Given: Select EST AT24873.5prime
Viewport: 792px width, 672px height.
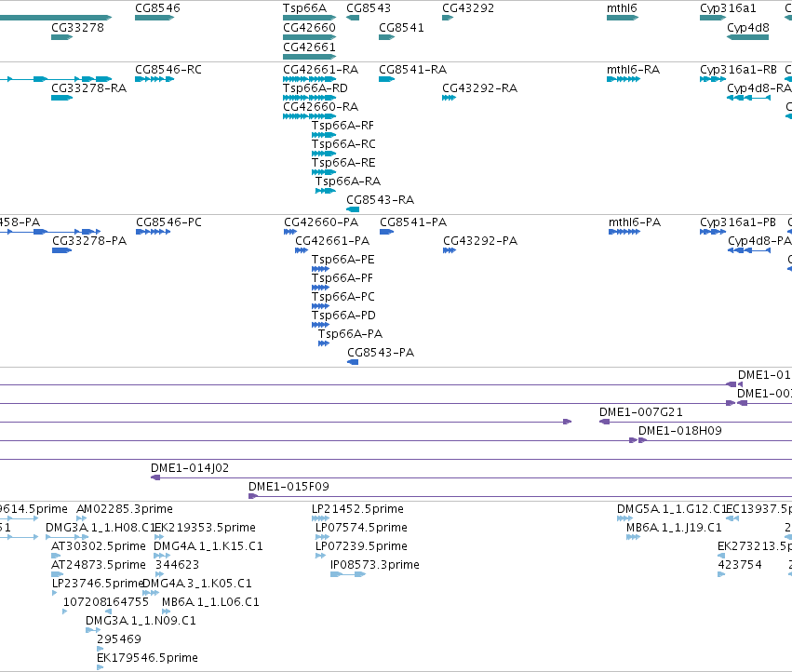Looking at the screenshot, I should click(x=57, y=574).
